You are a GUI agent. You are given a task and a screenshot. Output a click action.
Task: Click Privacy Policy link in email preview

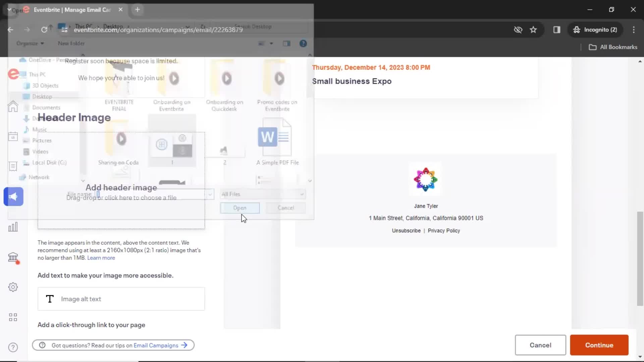click(x=444, y=231)
